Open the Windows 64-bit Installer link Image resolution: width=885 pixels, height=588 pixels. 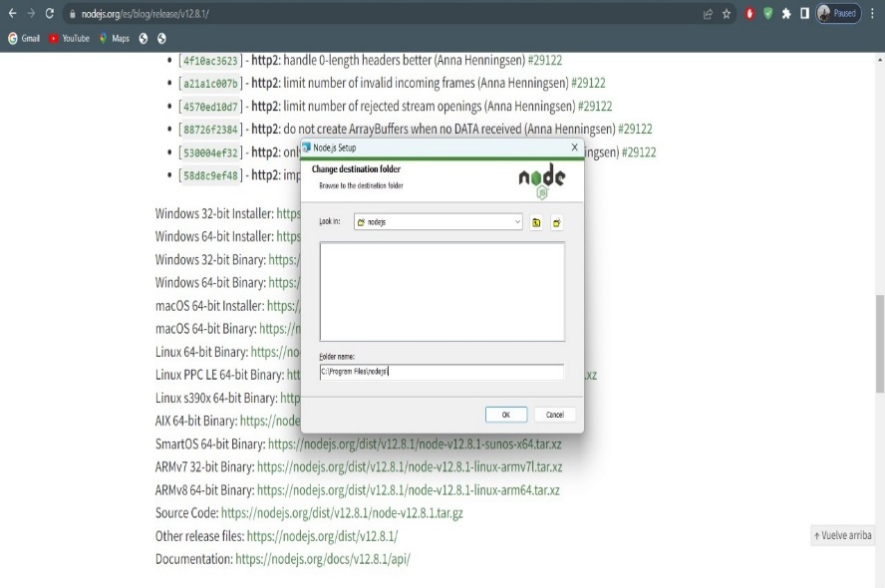tap(288, 236)
